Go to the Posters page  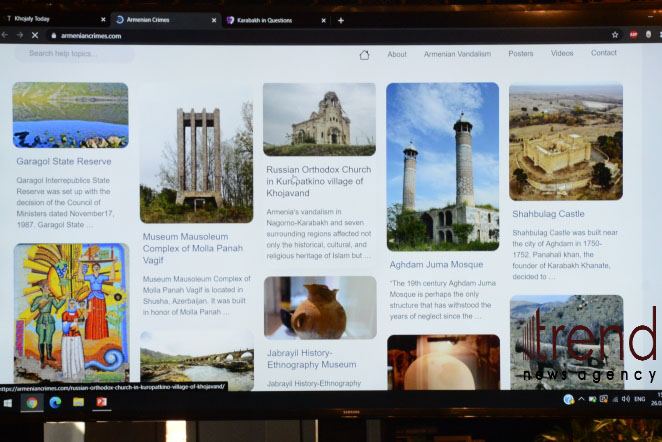[521, 54]
